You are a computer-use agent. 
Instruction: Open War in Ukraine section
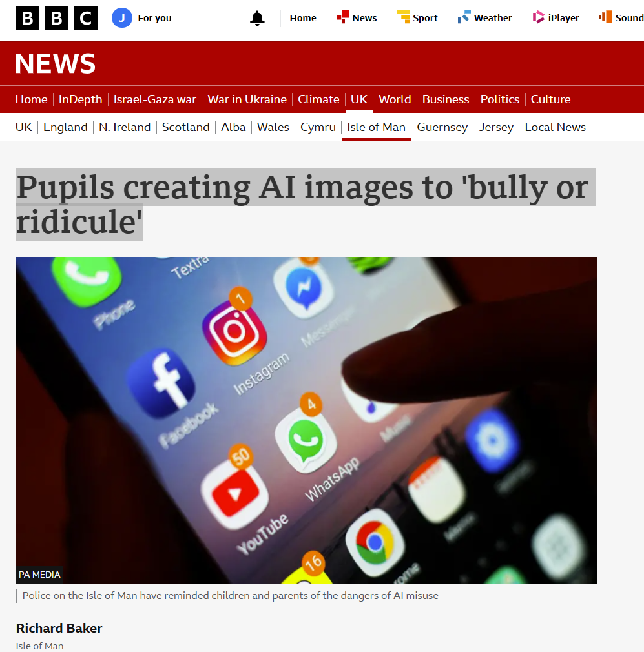(x=247, y=99)
